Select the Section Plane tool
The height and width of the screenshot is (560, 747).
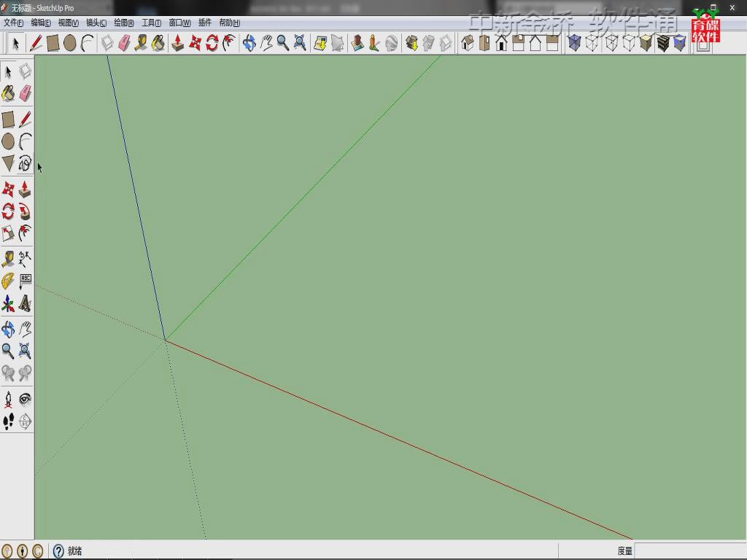(25, 421)
